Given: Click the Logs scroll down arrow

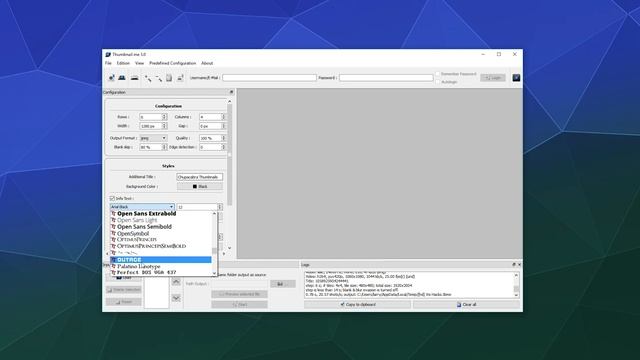Looking at the screenshot, I should click(x=516, y=295).
